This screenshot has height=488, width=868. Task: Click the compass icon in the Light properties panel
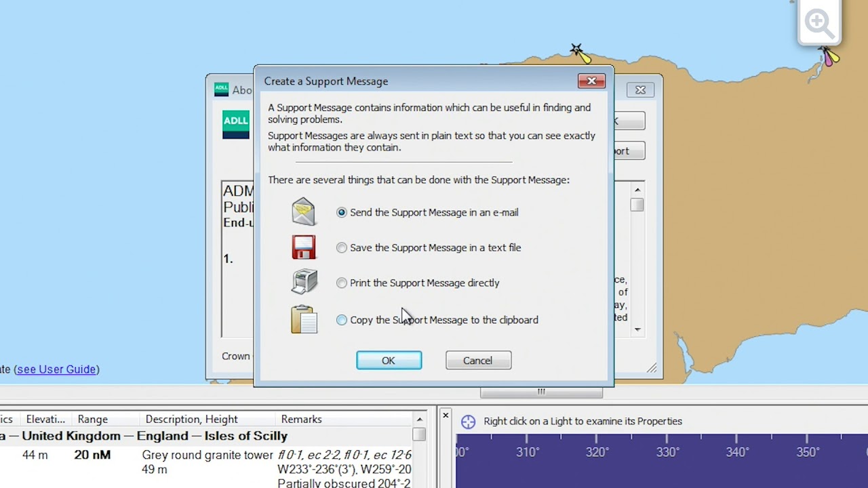pos(469,422)
